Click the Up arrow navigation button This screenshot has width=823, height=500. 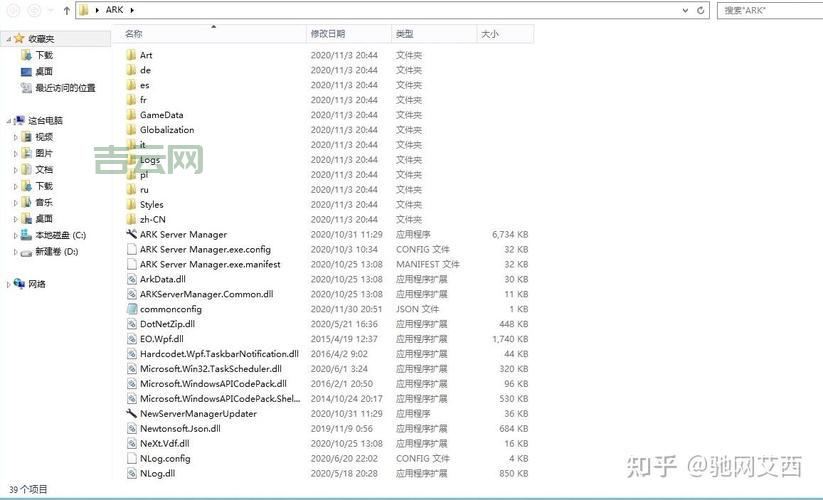(x=67, y=10)
